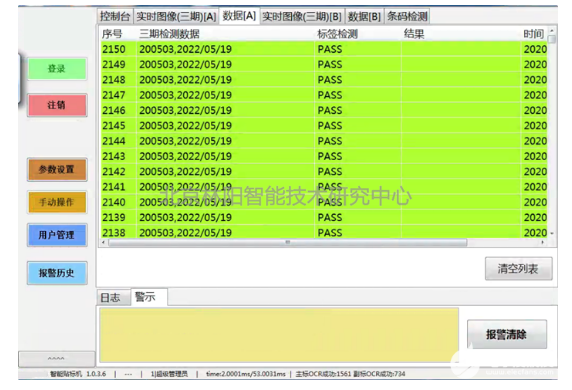The image size is (572, 390).
Task: Switch to the 控制台 tab
Action: pyautogui.click(x=115, y=16)
